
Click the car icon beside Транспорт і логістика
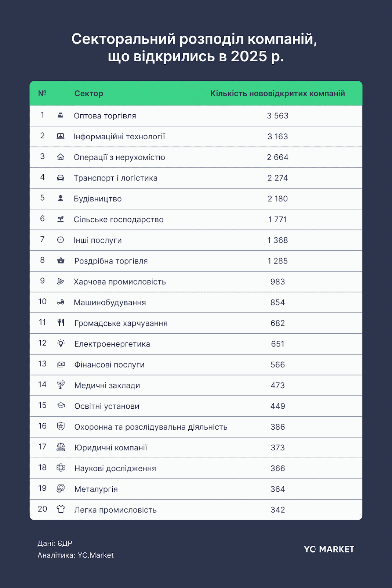61,178
